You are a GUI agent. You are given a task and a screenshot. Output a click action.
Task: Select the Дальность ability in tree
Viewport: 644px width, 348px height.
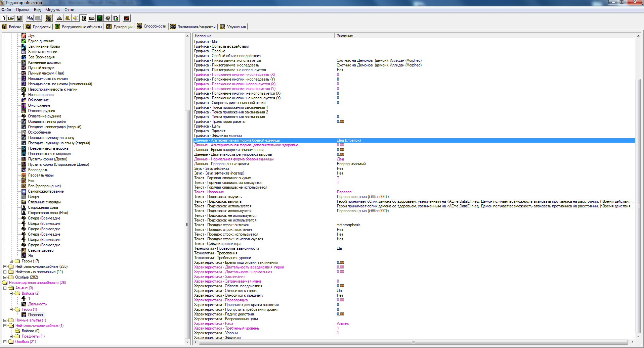tap(37, 304)
